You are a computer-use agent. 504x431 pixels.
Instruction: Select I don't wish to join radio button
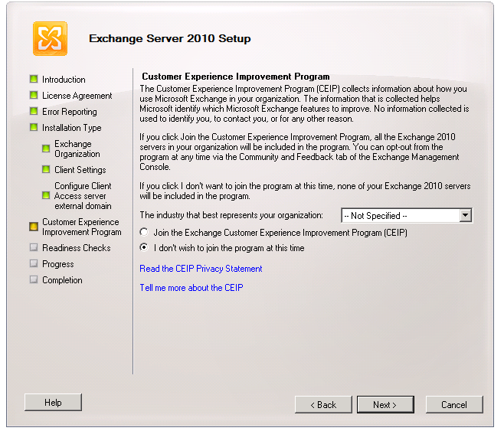click(x=144, y=247)
